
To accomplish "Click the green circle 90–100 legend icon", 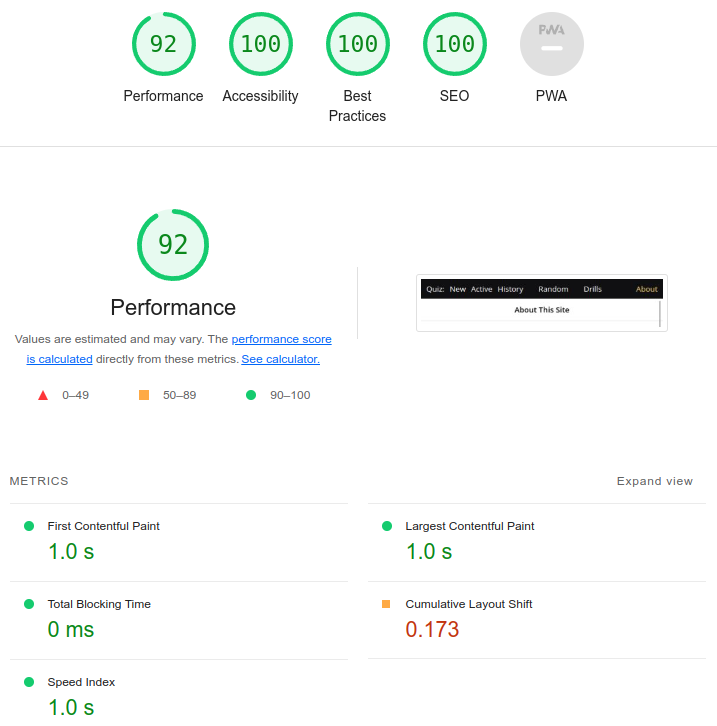I will 251,395.
